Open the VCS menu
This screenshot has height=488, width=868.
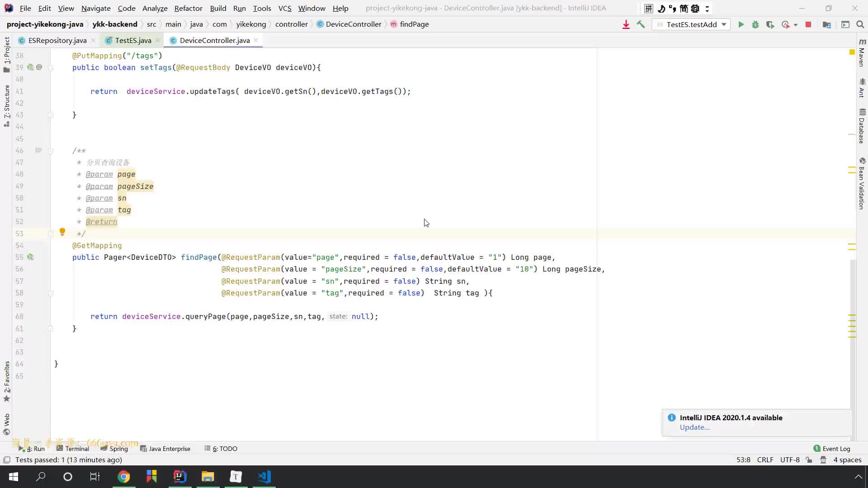coord(285,8)
